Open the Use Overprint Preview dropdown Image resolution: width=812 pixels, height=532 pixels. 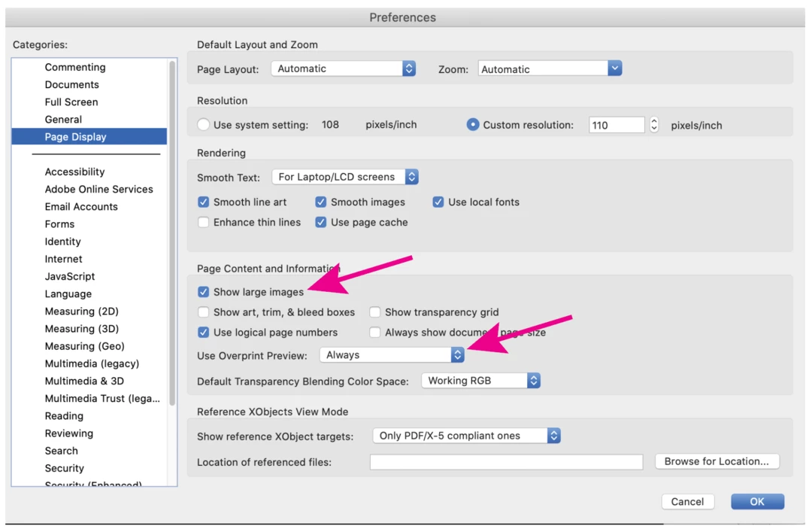click(392, 354)
